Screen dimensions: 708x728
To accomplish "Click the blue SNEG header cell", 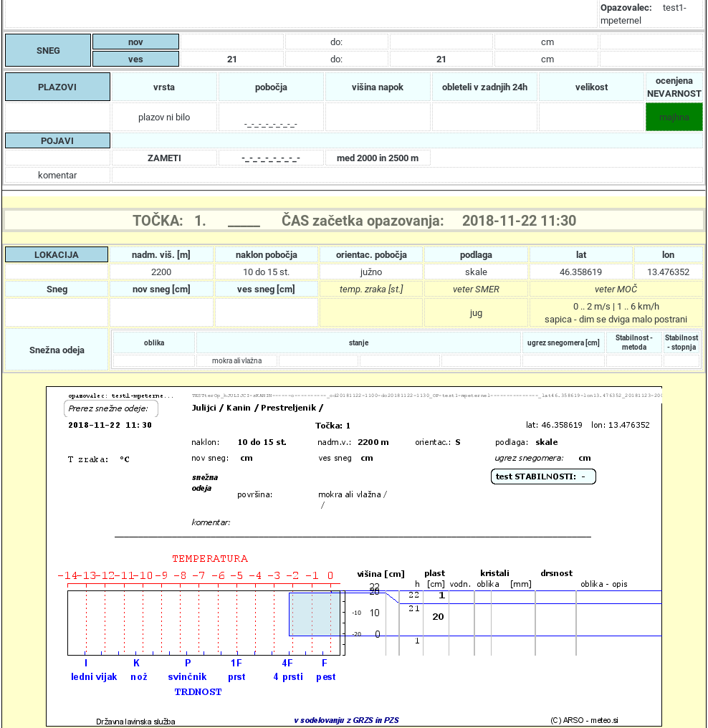I will 48,50.
